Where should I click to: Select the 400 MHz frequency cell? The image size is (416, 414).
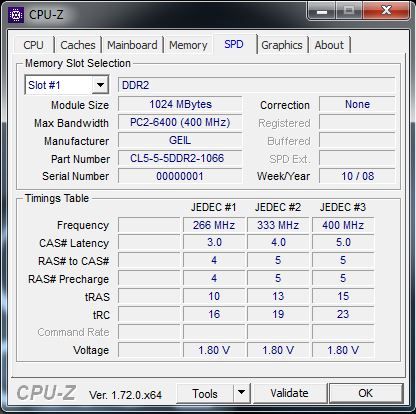(x=343, y=225)
